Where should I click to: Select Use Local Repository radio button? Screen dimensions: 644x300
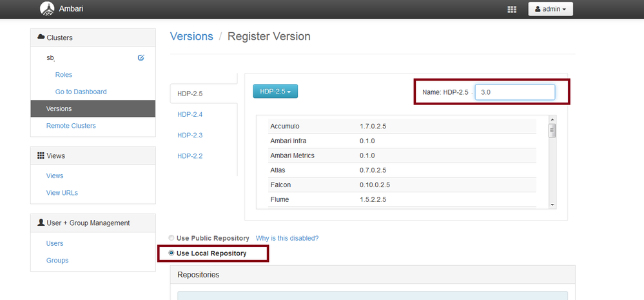coord(171,254)
